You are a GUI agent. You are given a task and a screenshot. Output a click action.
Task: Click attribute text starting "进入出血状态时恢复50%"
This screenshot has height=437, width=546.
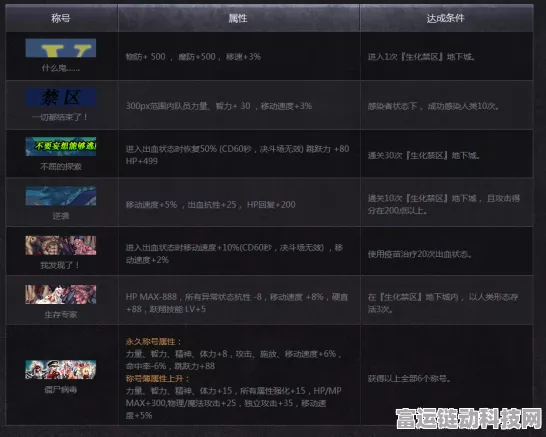(x=237, y=155)
